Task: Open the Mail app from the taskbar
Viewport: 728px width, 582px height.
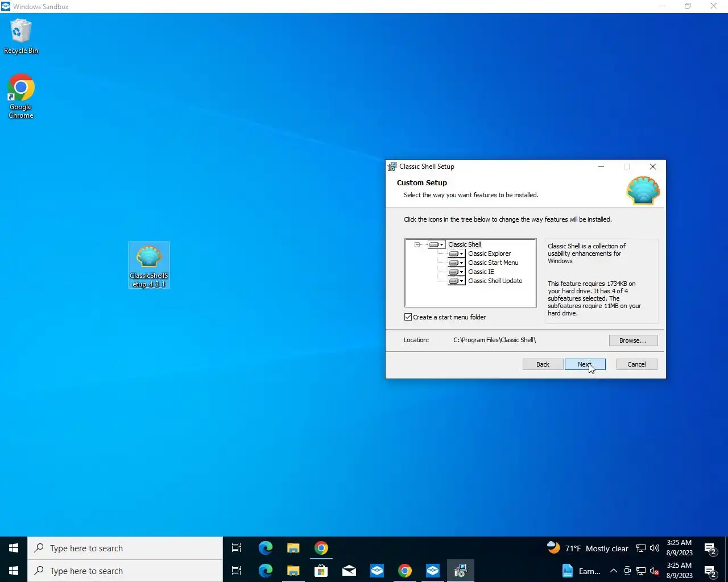Action: [x=349, y=571]
